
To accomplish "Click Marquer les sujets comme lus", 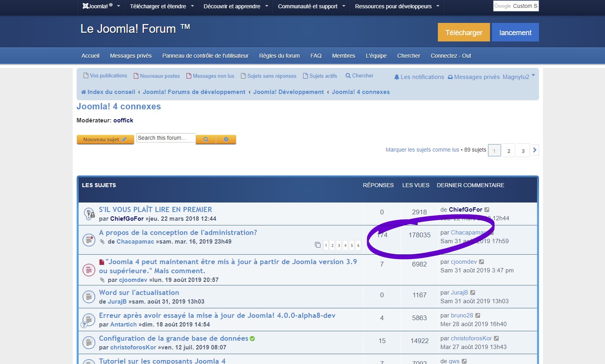I will tap(422, 150).
